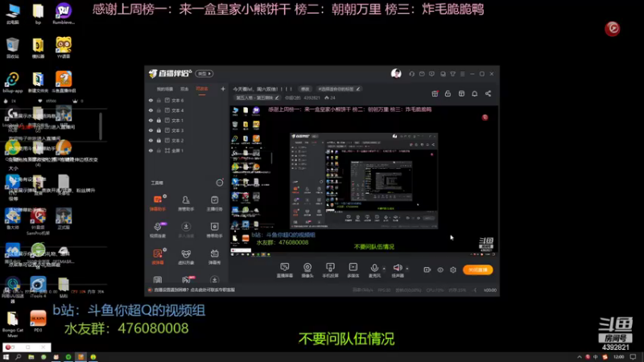This screenshot has width=644, height=362.
Task: Switch to the 我的场景 tab
Action: pyautogui.click(x=164, y=89)
